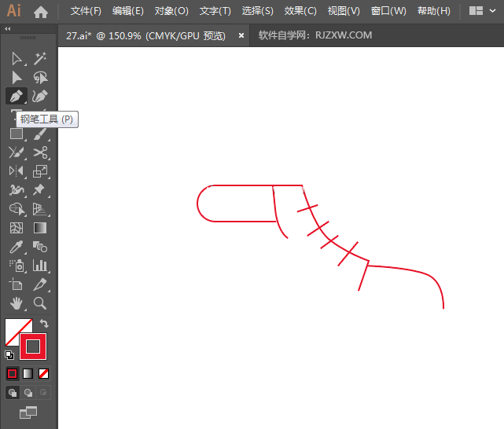Click the Fill swatch with none slash
Viewport: 504px width, 429px height.
tap(13, 328)
